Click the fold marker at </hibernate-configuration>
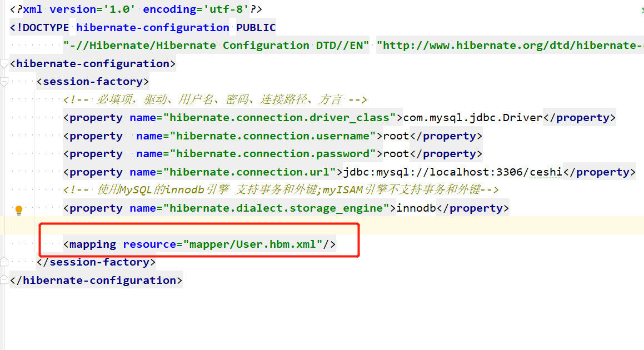This screenshot has width=644, height=350. 4,280
